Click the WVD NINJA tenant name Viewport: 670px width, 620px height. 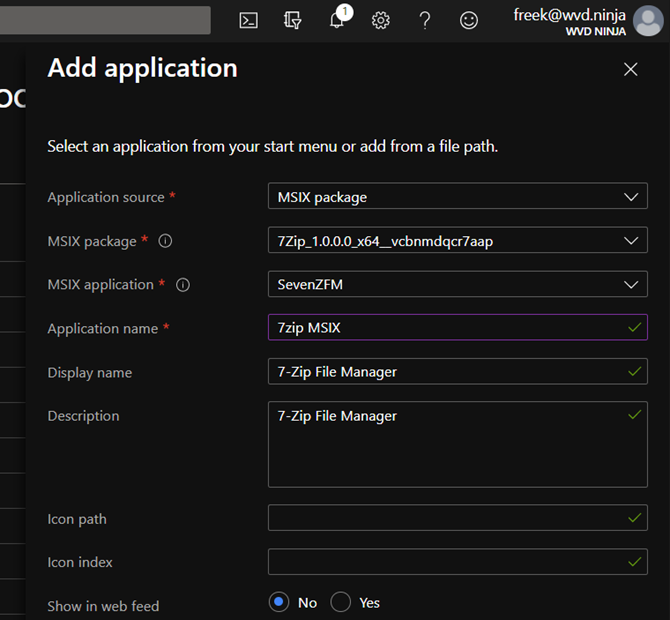coord(596,32)
